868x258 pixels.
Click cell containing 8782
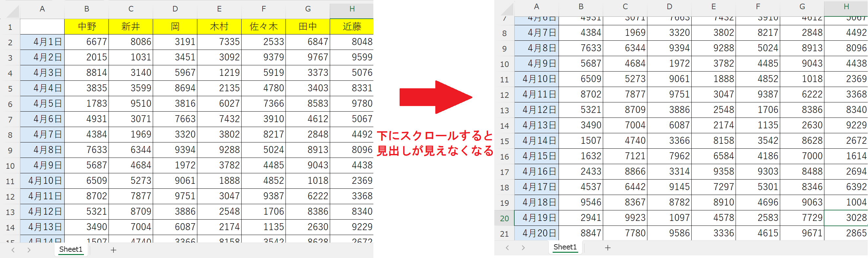click(670, 203)
